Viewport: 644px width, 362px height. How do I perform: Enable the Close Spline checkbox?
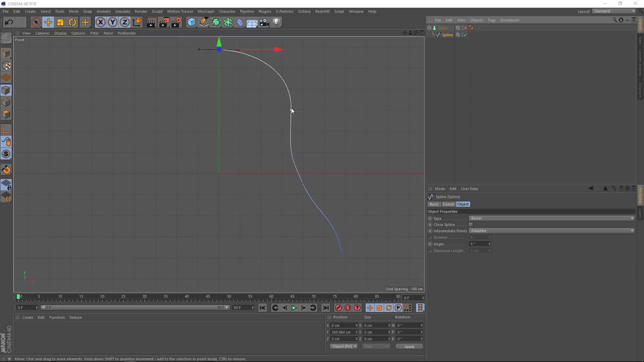[471, 225]
